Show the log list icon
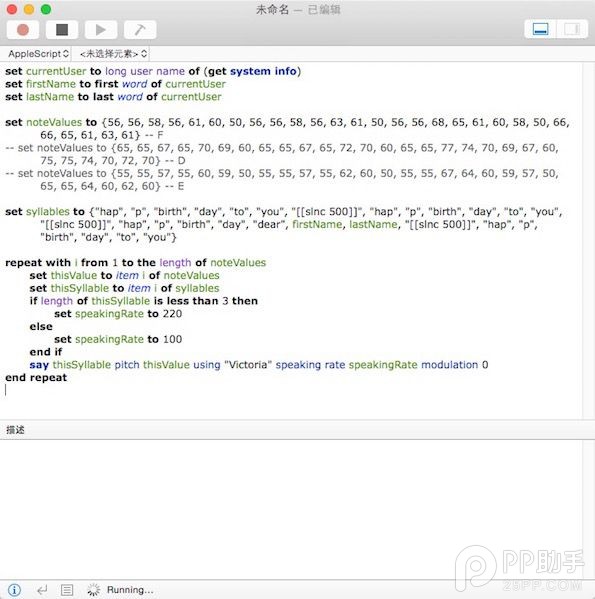595x599 pixels. click(67, 590)
